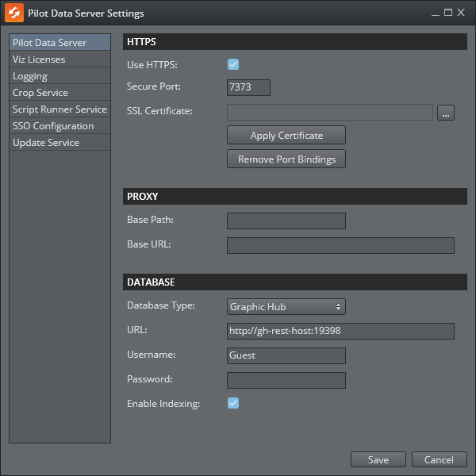Maximize the settings window
Viewport: 476px width, 476px height.
coord(448,13)
